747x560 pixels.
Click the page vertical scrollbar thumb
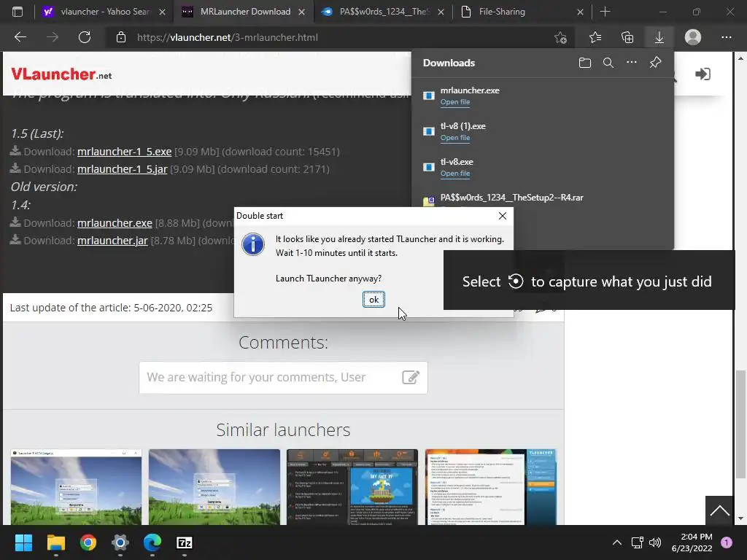(x=740, y=424)
